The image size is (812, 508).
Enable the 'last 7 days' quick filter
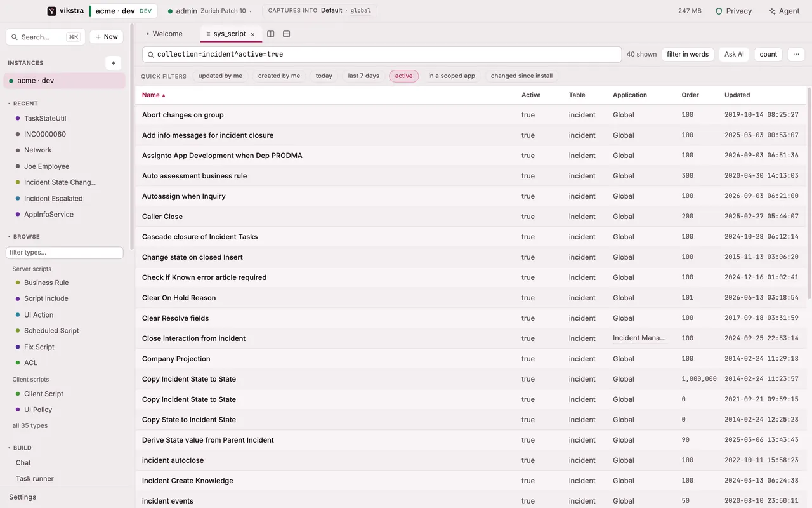[363, 76]
